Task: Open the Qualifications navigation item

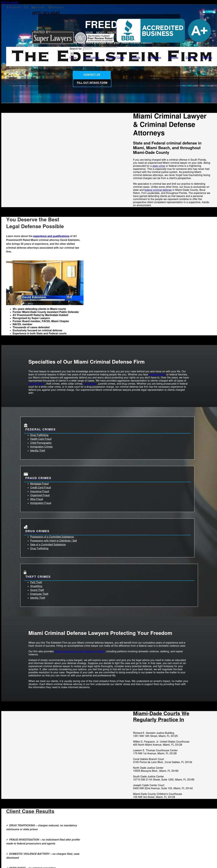Action: pyautogui.click(x=91, y=58)
